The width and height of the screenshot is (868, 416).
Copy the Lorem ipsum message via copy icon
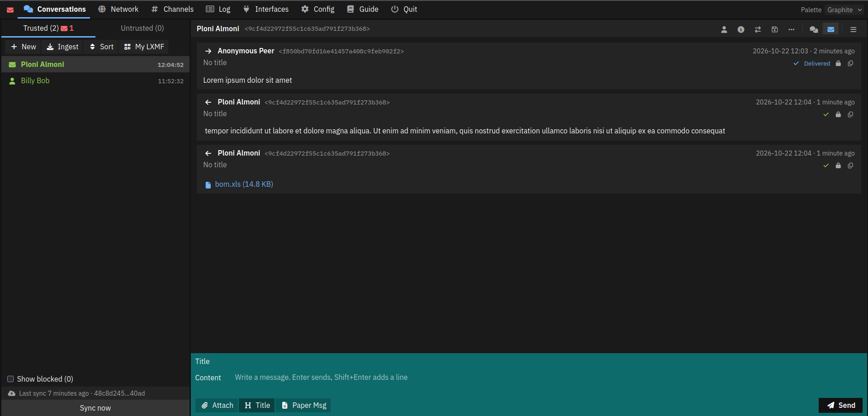[x=850, y=63]
